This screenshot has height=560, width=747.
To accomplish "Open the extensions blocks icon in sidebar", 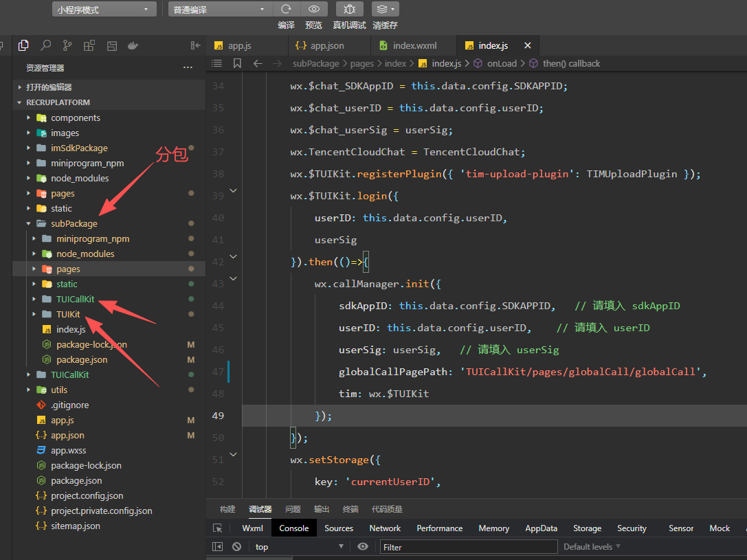I will pos(89,46).
